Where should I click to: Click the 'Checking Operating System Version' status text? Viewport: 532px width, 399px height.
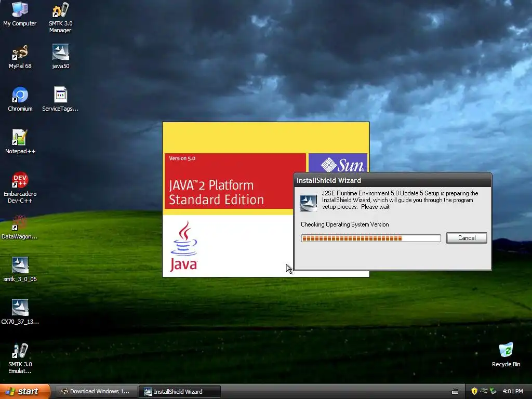pyautogui.click(x=345, y=224)
